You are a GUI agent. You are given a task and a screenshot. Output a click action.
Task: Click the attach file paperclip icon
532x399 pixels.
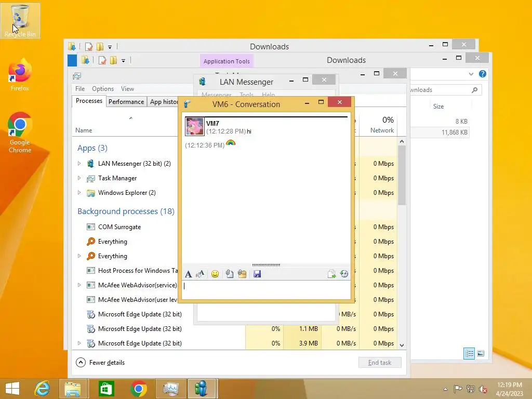pyautogui.click(x=229, y=274)
